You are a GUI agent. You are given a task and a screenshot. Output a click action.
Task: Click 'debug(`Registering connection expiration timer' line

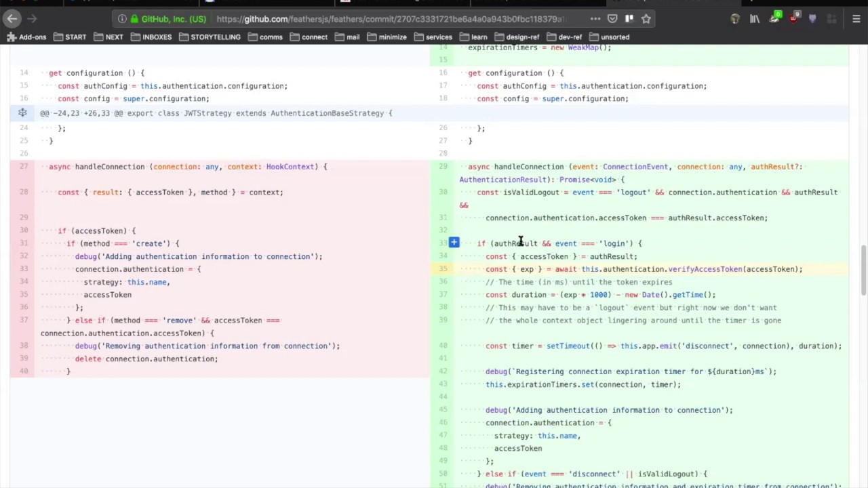click(x=631, y=371)
